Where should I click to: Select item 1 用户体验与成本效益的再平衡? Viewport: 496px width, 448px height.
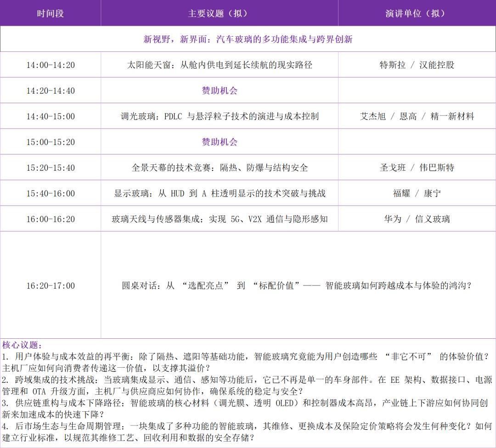245,362
